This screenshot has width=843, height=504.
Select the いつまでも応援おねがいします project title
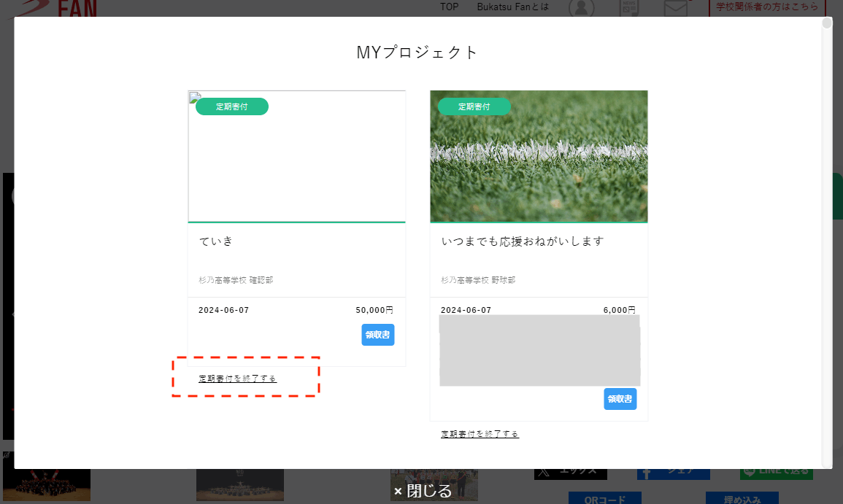(523, 241)
